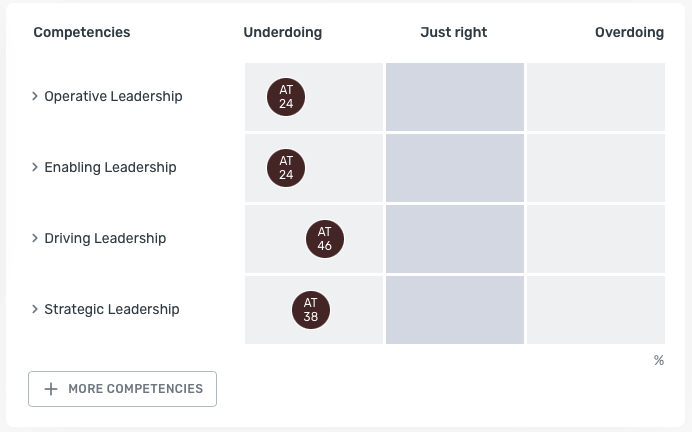Click the Underdoing column header
The image size is (692, 432).
click(283, 32)
